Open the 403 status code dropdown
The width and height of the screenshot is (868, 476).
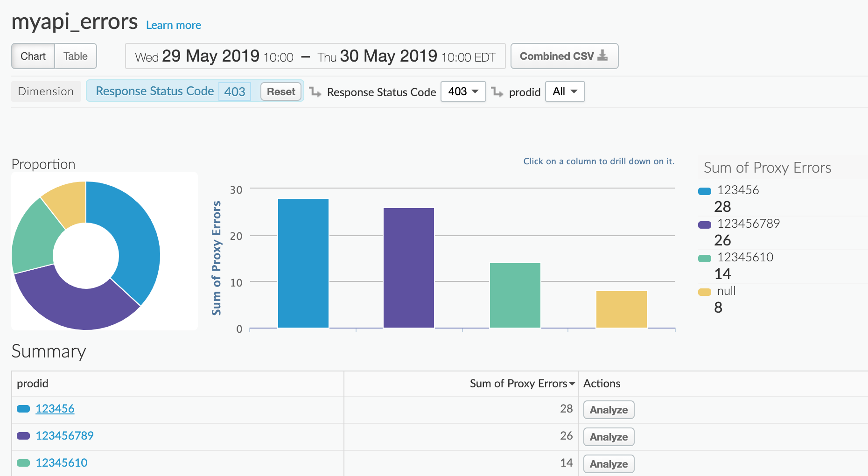point(463,91)
